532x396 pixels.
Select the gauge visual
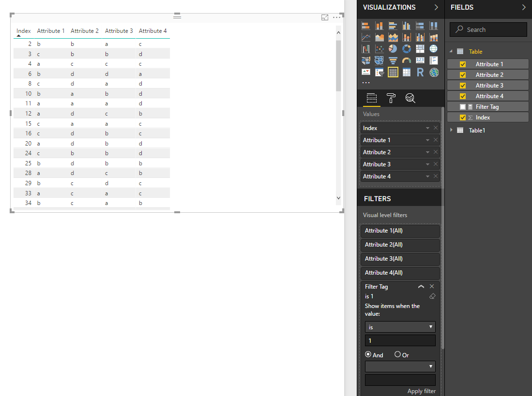click(x=407, y=60)
